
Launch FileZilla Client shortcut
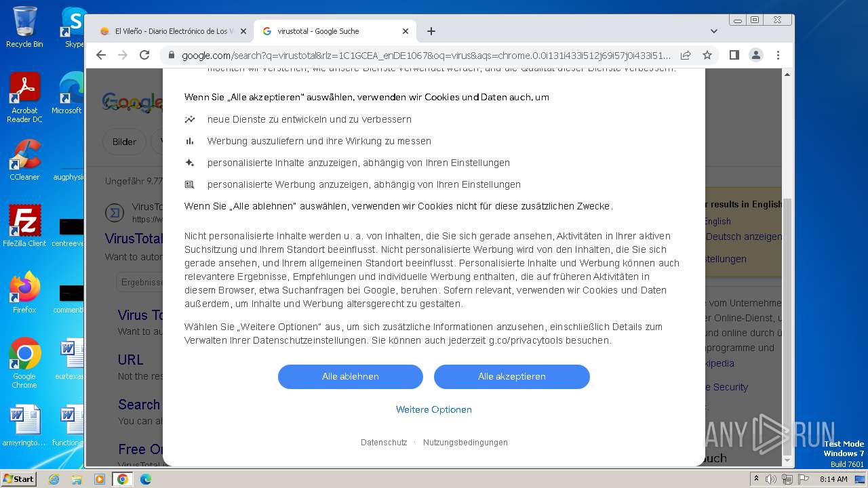(x=24, y=226)
